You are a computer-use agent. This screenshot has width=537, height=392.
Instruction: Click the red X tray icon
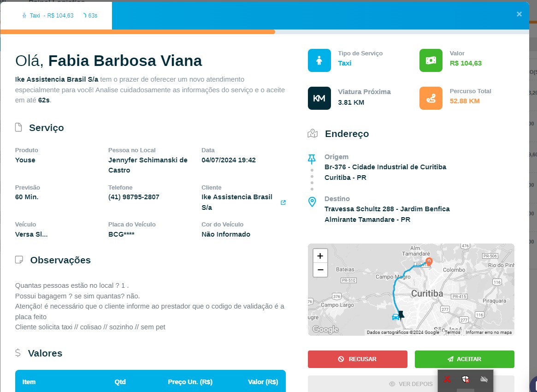(x=447, y=379)
